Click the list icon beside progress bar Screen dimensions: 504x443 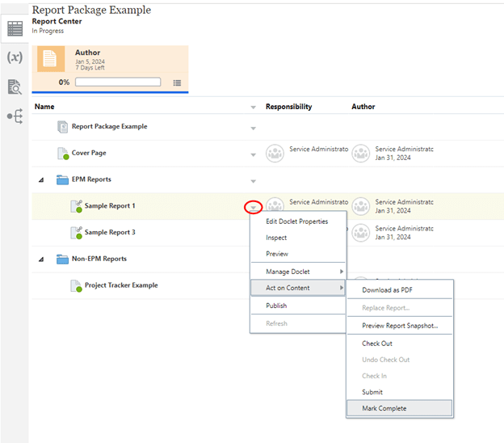[177, 82]
